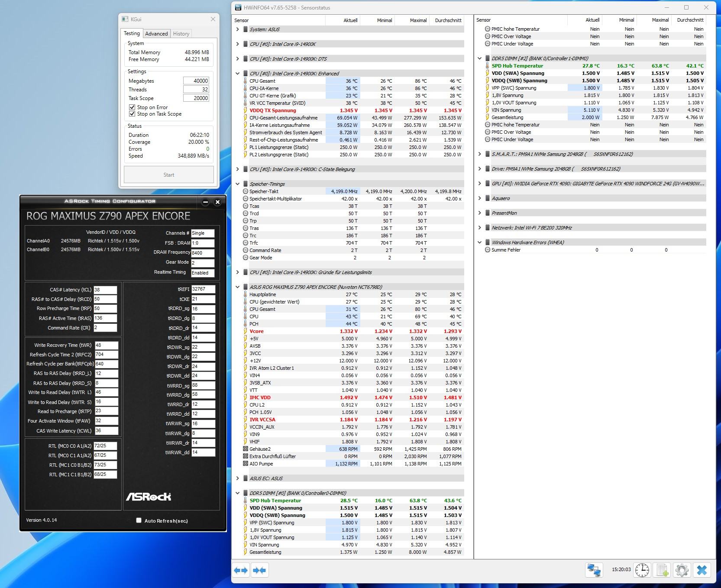This screenshot has height=588, width=721.
Task: Click the tWRRD_sg value field
Action: coord(203,385)
